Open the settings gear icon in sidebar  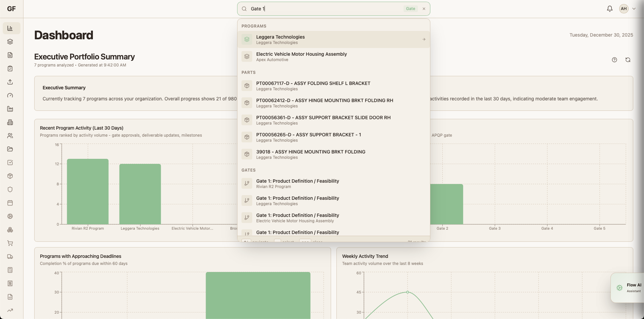click(10, 216)
